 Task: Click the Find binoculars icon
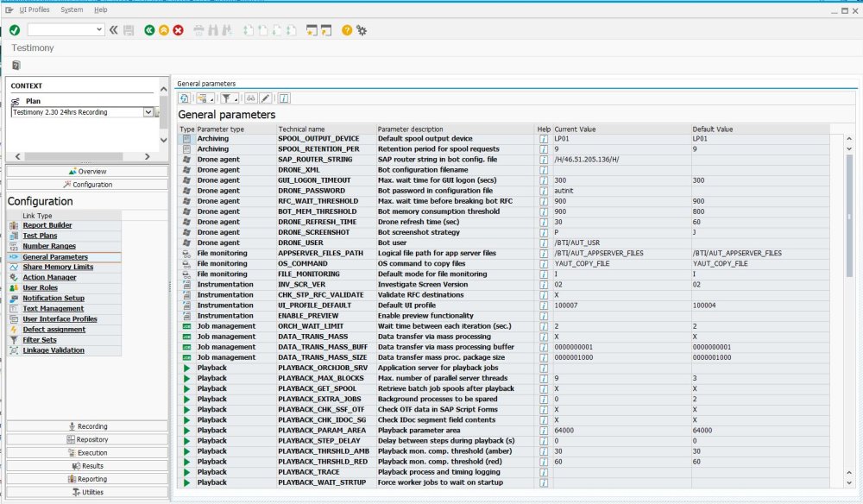[213, 30]
